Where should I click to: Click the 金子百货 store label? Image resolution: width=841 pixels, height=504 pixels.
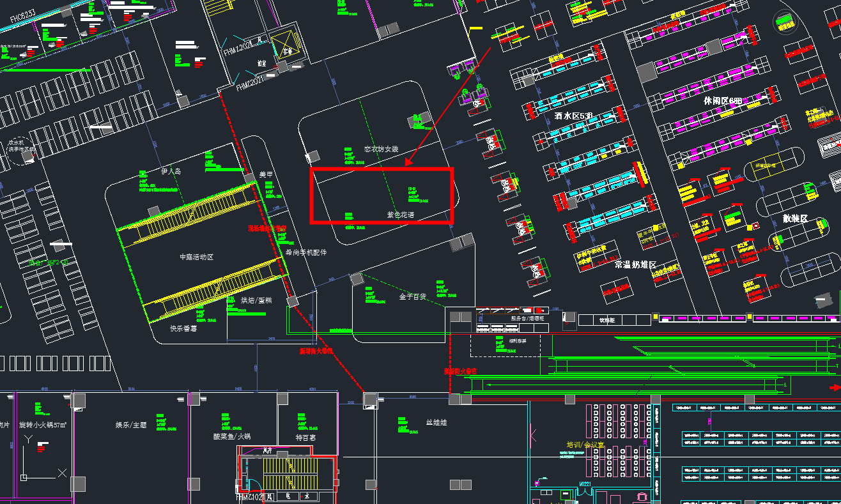click(x=413, y=297)
